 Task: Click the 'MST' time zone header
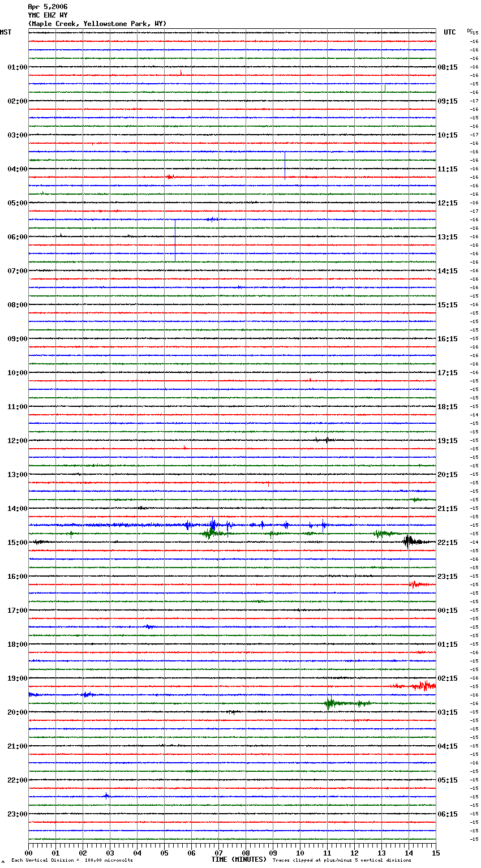point(6,32)
